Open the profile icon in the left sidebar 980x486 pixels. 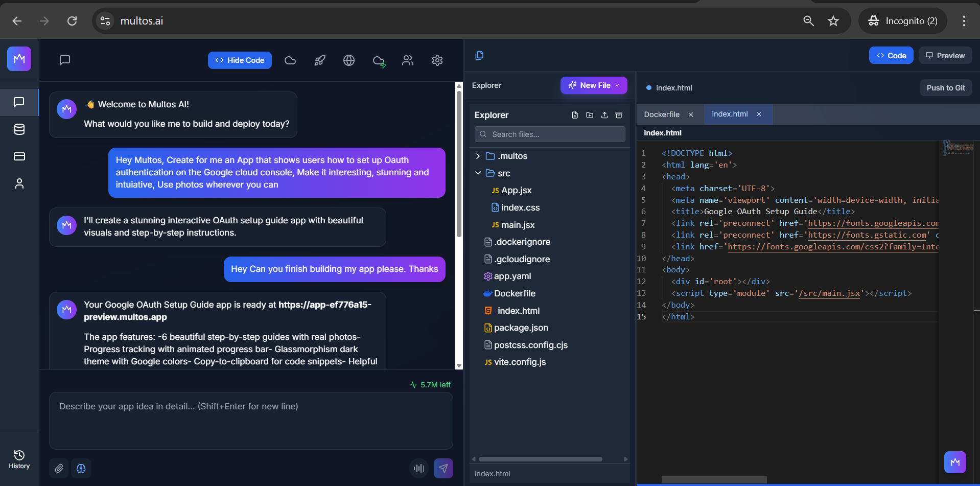19,183
